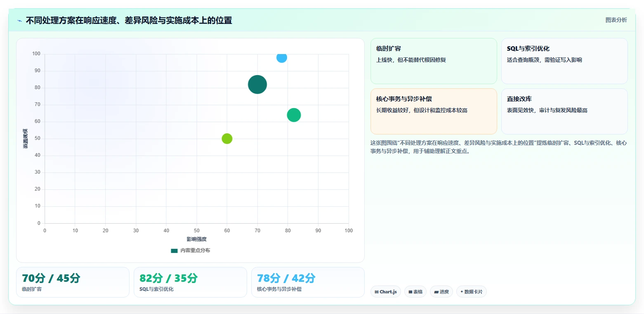Image resolution: width=644 pixels, height=314 pixels.
Task: Click the 进度 tag
Action: pos(441,292)
